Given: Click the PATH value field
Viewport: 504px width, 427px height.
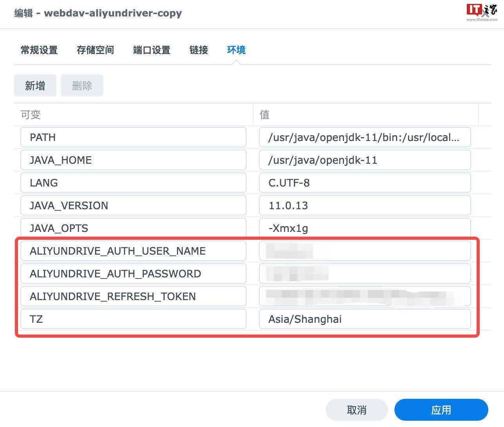Looking at the screenshot, I should tap(365, 137).
